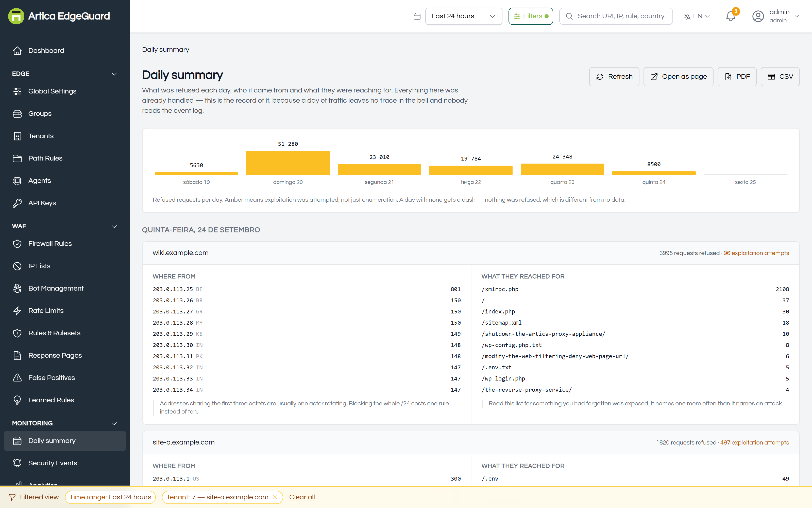Image resolution: width=812 pixels, height=508 pixels.
Task: Open the Agents section
Action: (65, 181)
